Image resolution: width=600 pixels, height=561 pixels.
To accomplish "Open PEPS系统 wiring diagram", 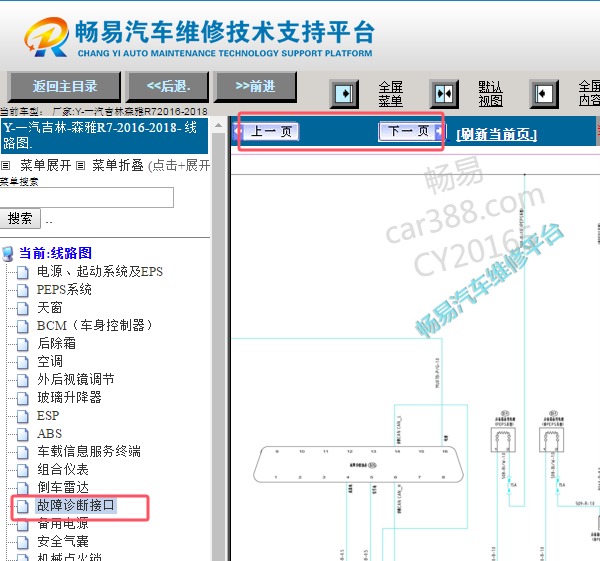I will pyautogui.click(x=64, y=289).
